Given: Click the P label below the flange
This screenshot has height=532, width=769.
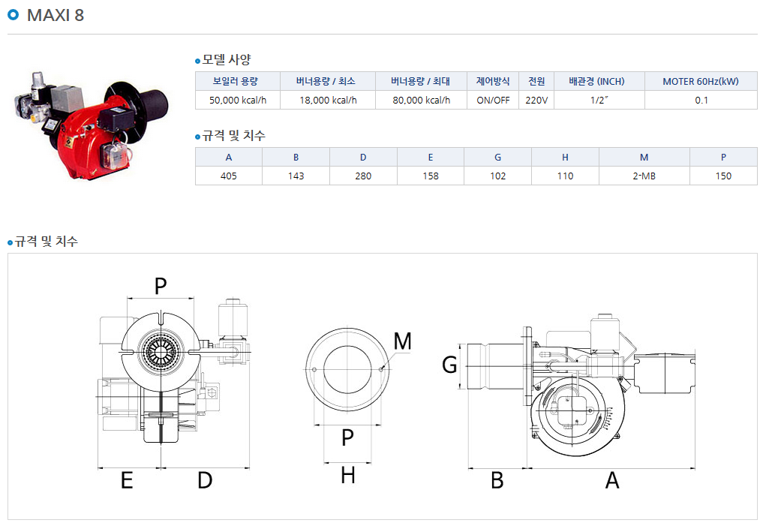Looking at the screenshot, I should [347, 437].
